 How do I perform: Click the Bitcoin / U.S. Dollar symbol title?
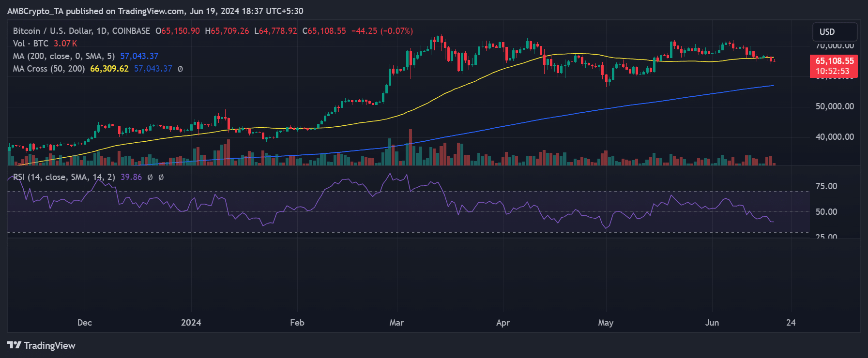(52, 31)
